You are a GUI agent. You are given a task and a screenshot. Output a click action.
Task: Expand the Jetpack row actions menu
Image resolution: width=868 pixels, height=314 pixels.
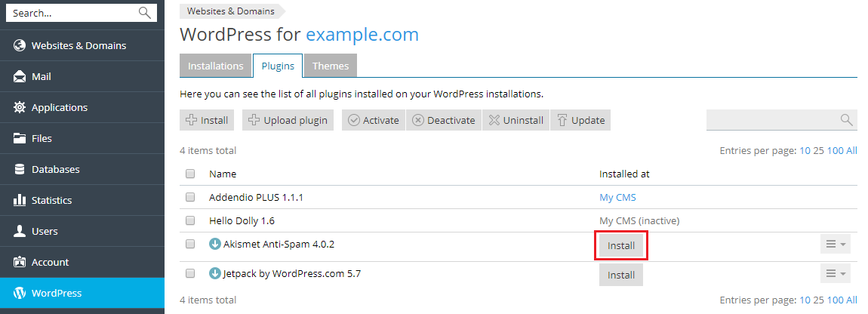coord(835,273)
